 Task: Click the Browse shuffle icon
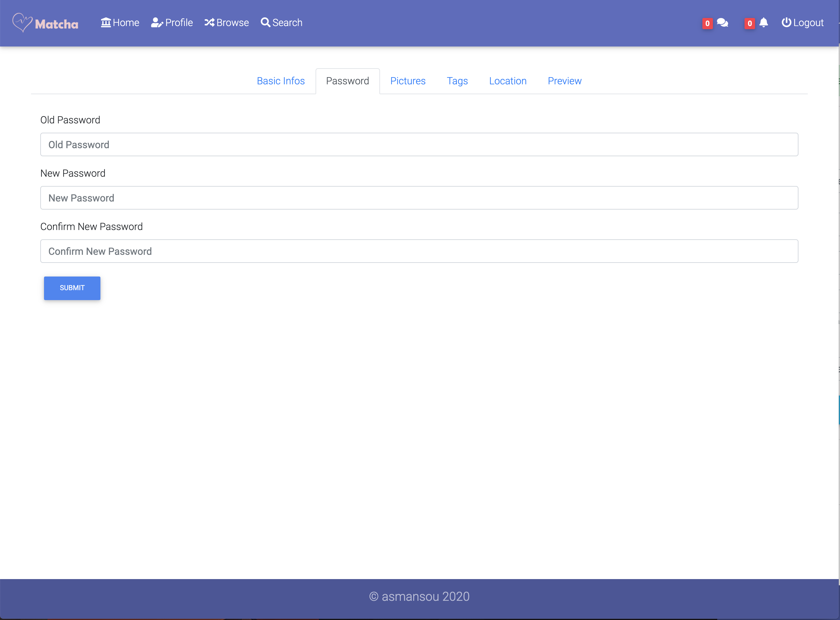click(x=209, y=23)
